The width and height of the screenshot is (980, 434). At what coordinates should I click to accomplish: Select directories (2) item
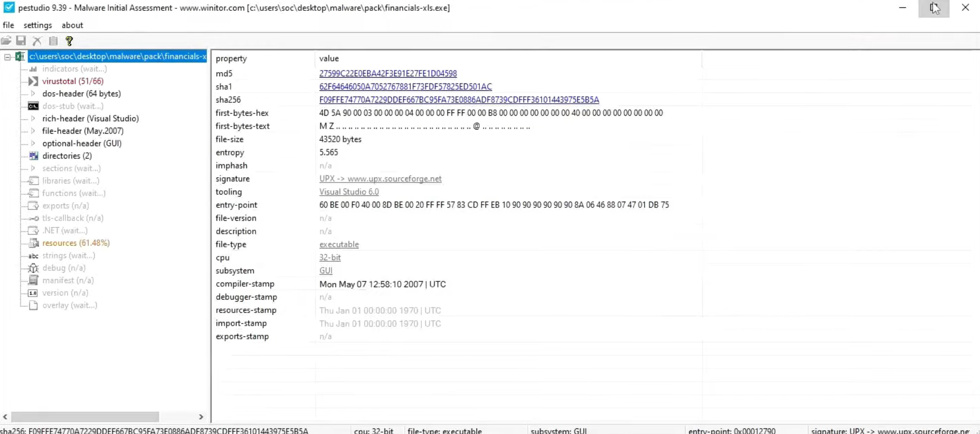(67, 156)
